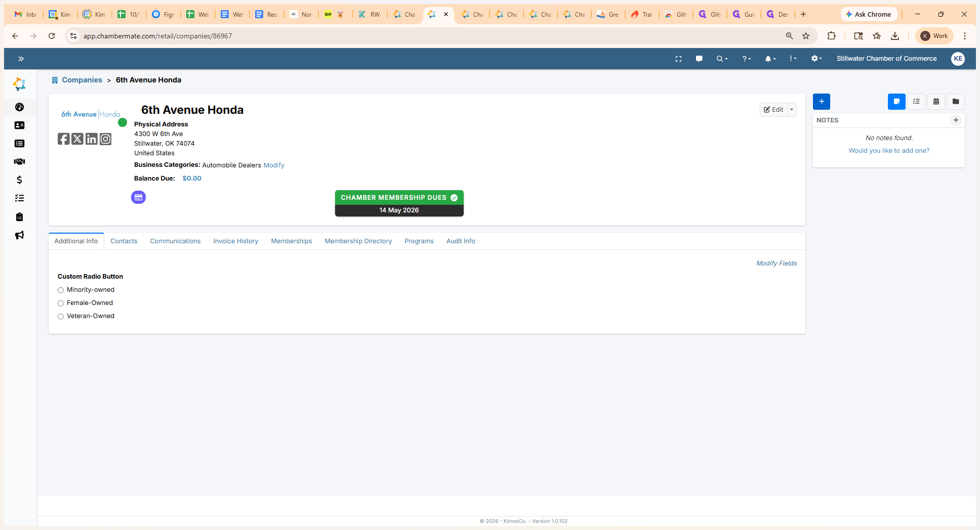Open the folder files panel icon
Image resolution: width=980 pixels, height=530 pixels.
tap(955, 102)
